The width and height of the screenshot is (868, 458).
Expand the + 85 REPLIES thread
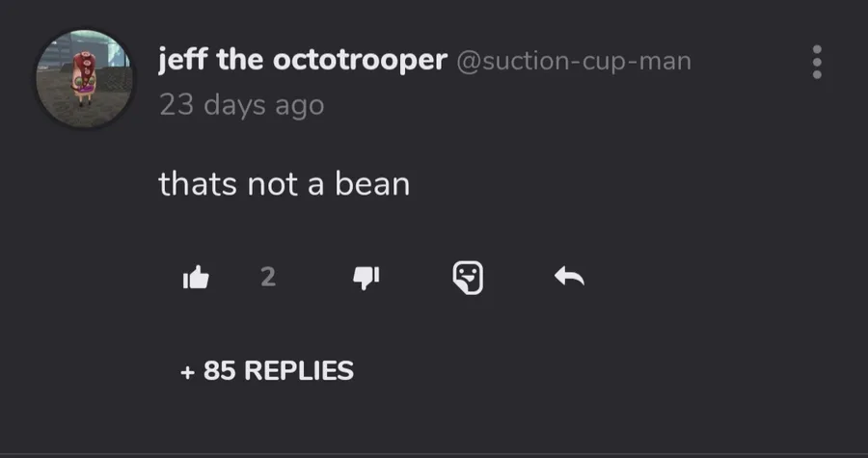[266, 370]
